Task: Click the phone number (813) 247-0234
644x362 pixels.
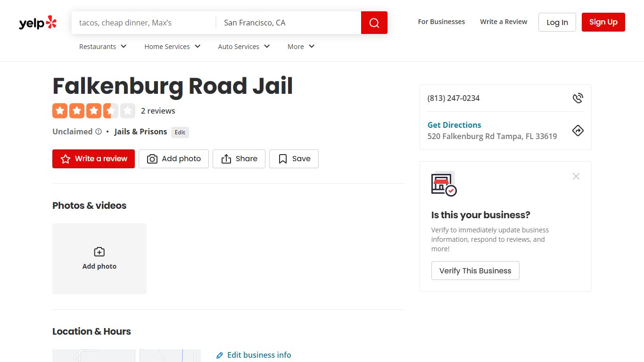Action: pyautogui.click(x=454, y=98)
